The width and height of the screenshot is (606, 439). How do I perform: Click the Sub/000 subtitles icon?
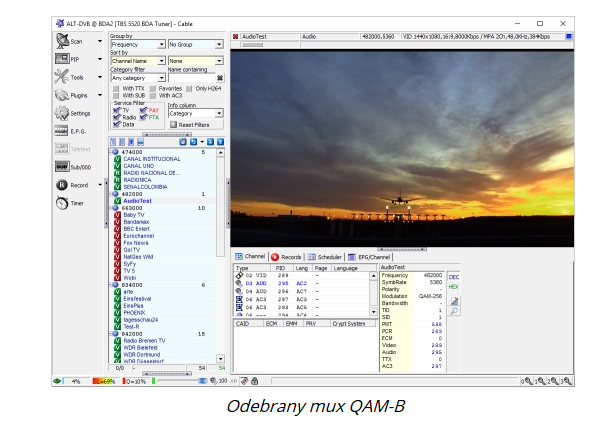coord(61,167)
